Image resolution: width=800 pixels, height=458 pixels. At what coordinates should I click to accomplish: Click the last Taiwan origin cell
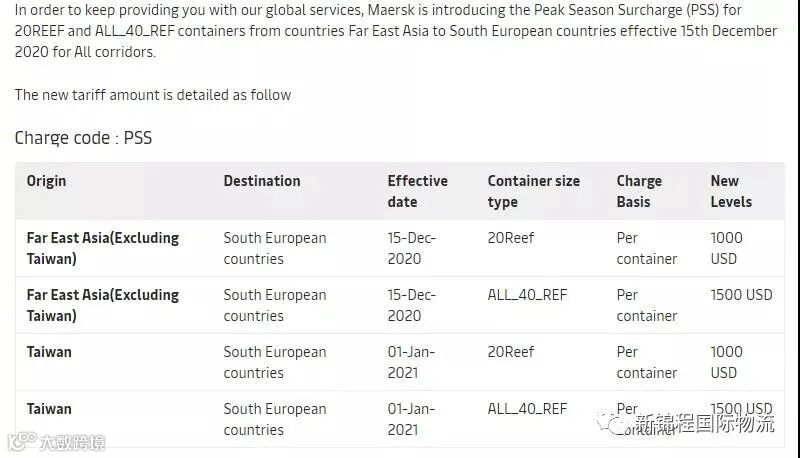tap(49, 409)
